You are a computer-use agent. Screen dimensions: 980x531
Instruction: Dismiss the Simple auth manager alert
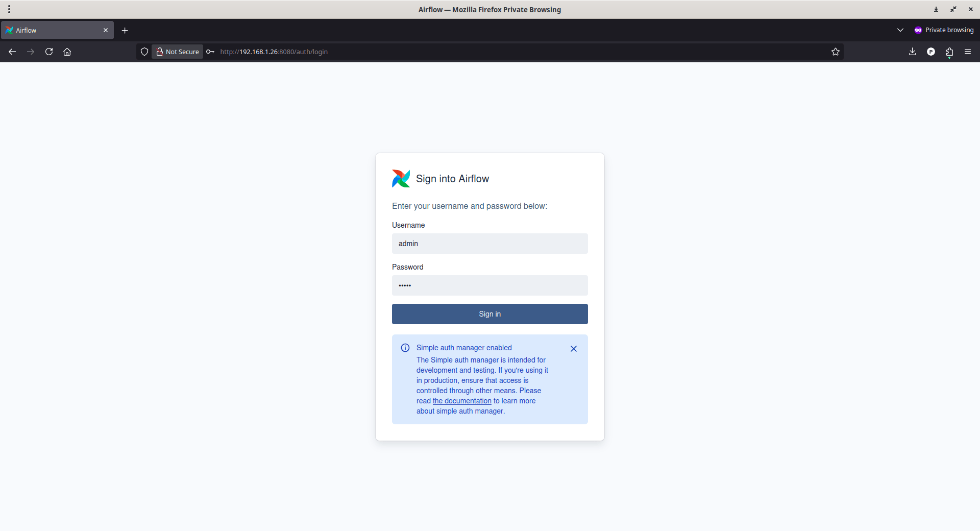(x=574, y=349)
